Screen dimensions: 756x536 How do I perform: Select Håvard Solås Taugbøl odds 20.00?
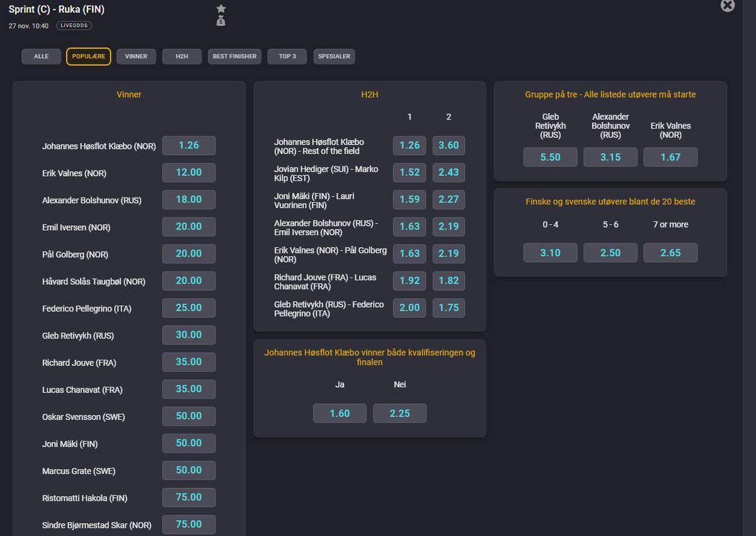pyautogui.click(x=189, y=281)
